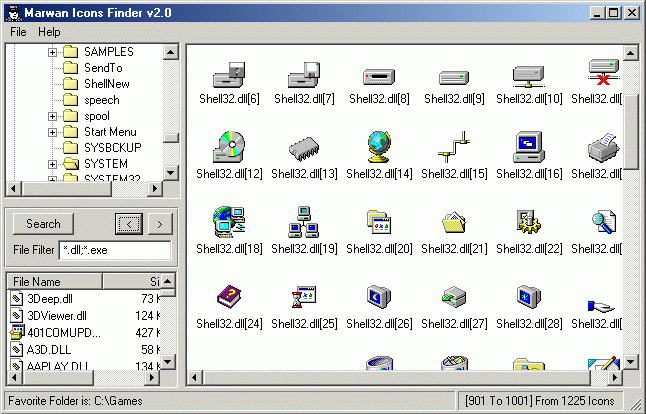The width and height of the screenshot is (646, 414).
Task: Select the Shell32.dll[8] drive icon
Action: 379,77
